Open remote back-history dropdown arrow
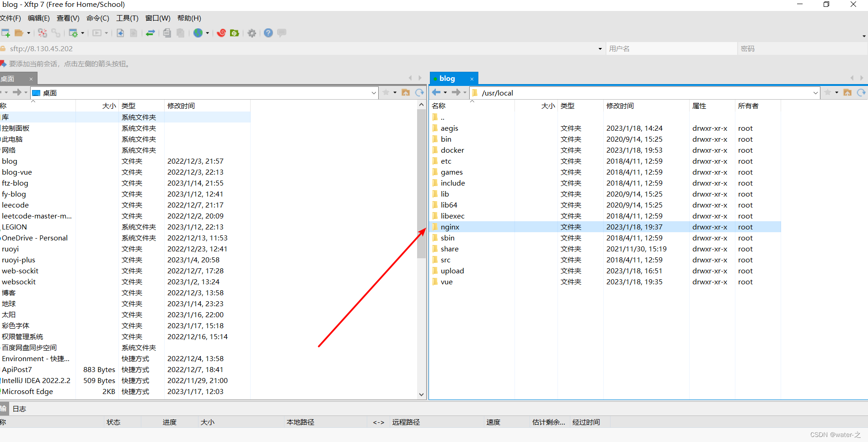 tap(445, 93)
